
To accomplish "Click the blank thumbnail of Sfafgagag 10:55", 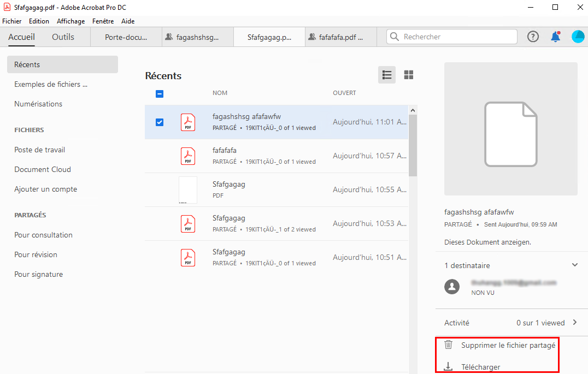I will pos(188,190).
